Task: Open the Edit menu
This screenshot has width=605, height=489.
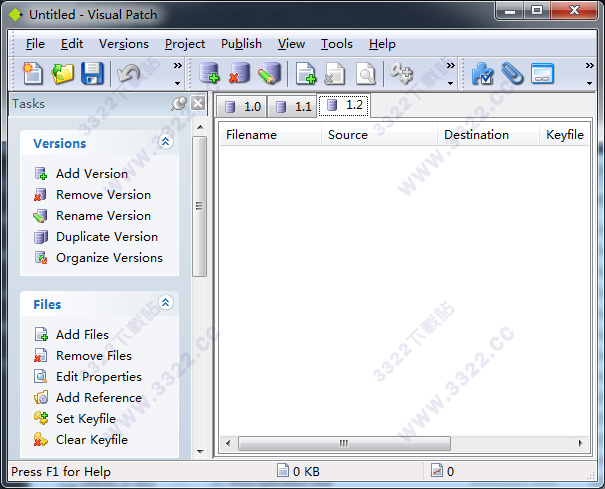Action: click(72, 44)
